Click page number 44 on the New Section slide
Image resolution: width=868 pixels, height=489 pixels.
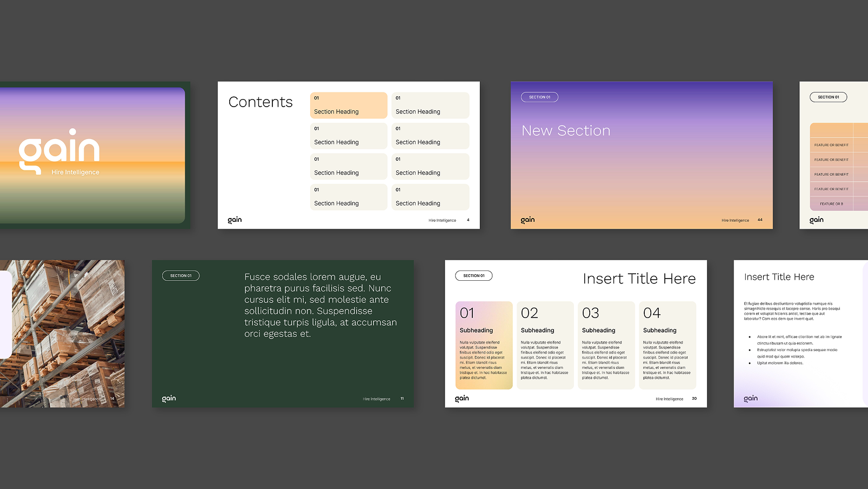[760, 220]
